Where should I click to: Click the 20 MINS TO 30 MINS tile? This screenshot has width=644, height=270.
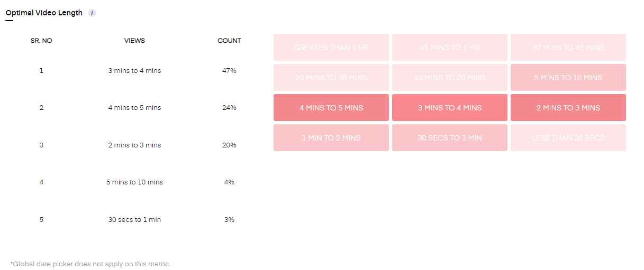[x=331, y=78]
